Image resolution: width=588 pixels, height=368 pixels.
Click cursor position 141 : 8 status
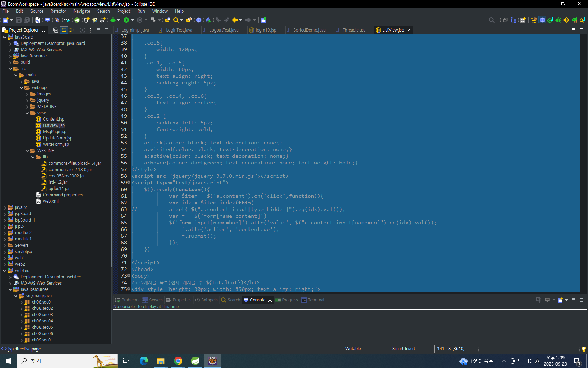451,349
